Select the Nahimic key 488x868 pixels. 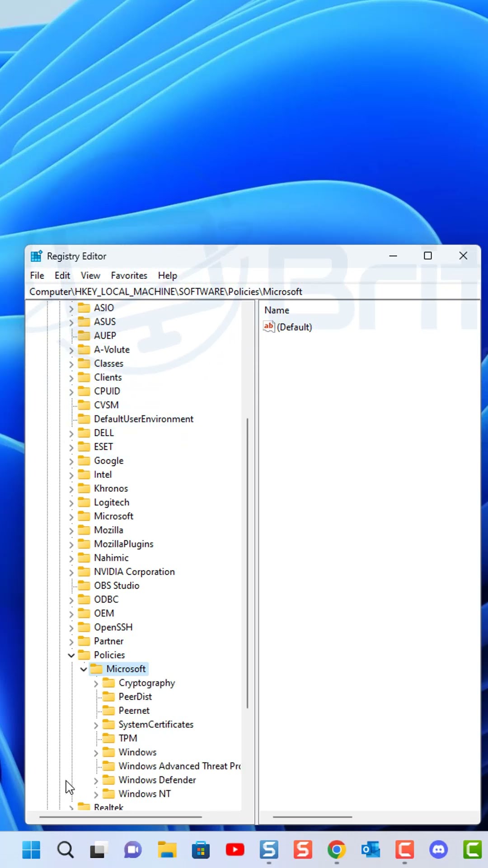tap(111, 558)
